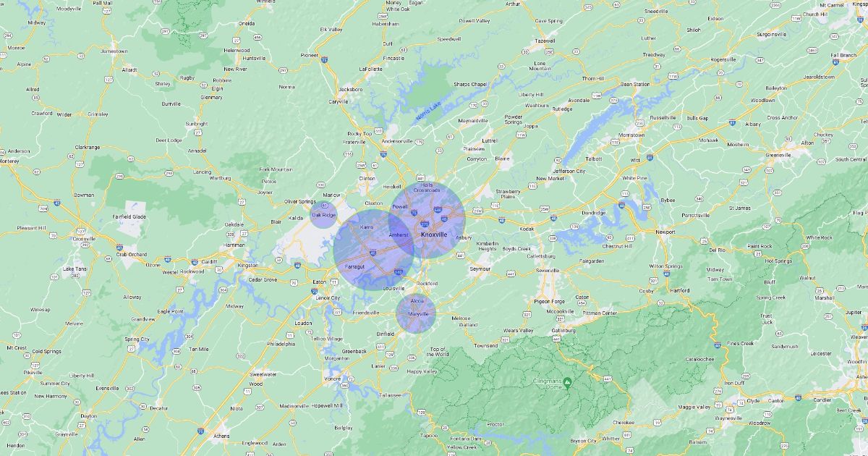This screenshot has height=456, width=868.
Task: Click the I-140 shield near Louisville
Action: [x=399, y=272]
